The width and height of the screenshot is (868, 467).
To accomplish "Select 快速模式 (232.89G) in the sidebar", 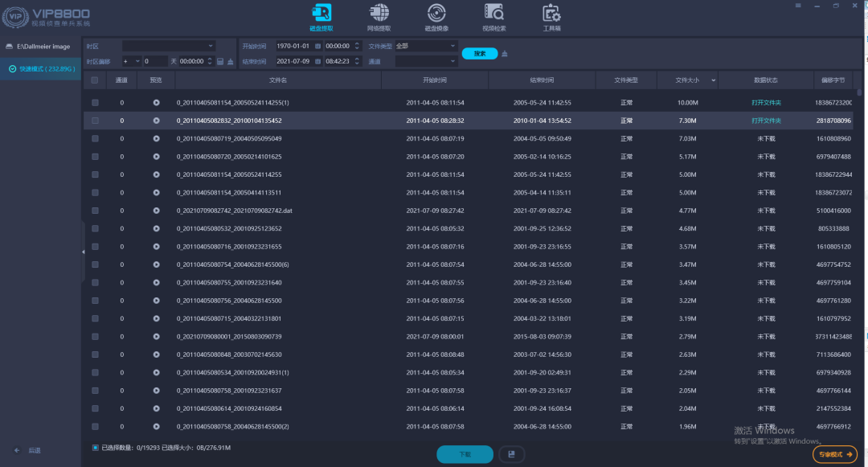I will point(42,69).
